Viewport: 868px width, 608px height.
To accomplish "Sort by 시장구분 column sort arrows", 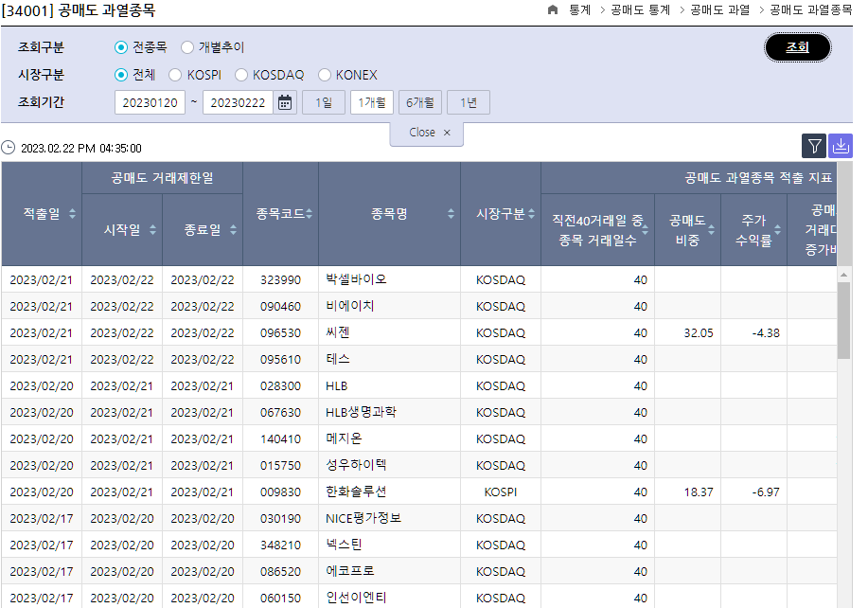I will (x=531, y=214).
